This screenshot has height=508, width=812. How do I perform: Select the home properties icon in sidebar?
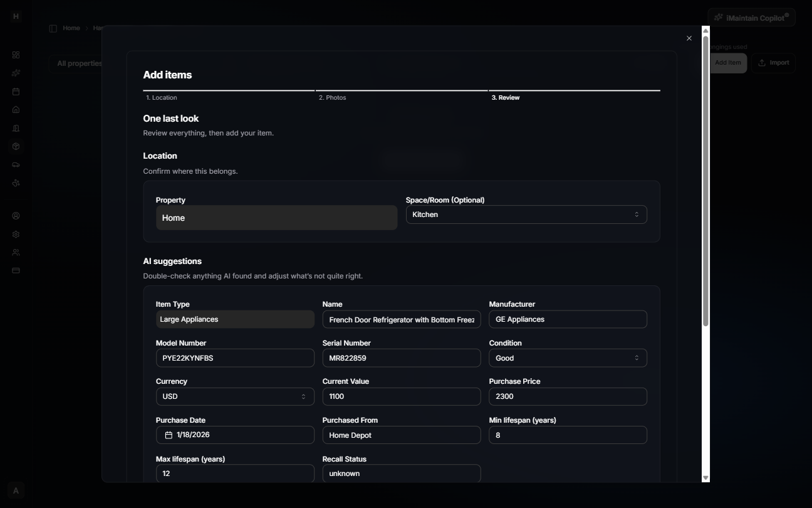(16, 109)
